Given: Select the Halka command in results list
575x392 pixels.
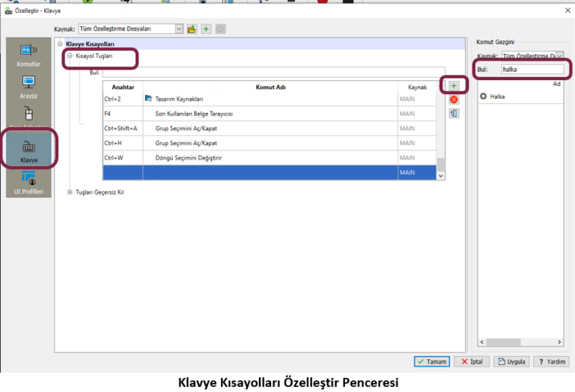Looking at the screenshot, I should [x=497, y=97].
